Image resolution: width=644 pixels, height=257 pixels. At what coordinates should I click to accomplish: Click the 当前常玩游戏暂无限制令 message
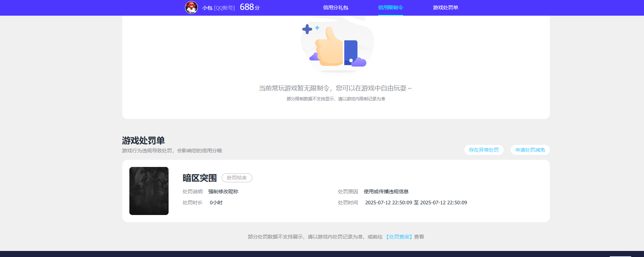click(x=335, y=88)
